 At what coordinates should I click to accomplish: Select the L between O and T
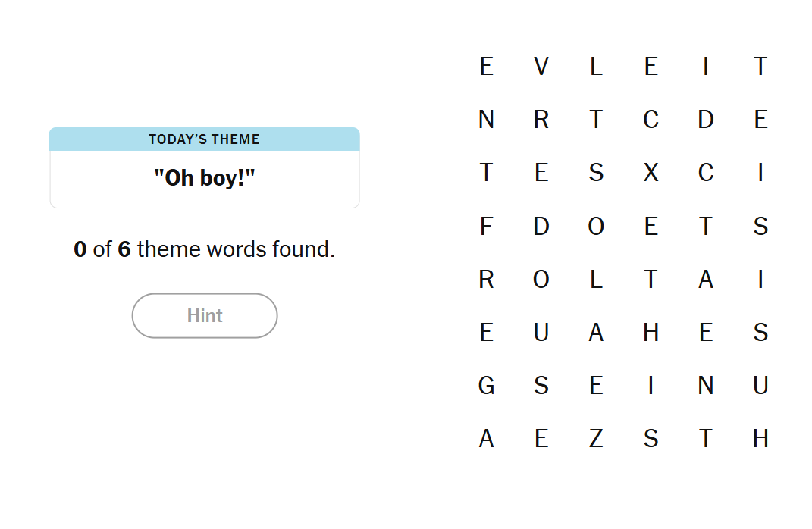point(596,280)
